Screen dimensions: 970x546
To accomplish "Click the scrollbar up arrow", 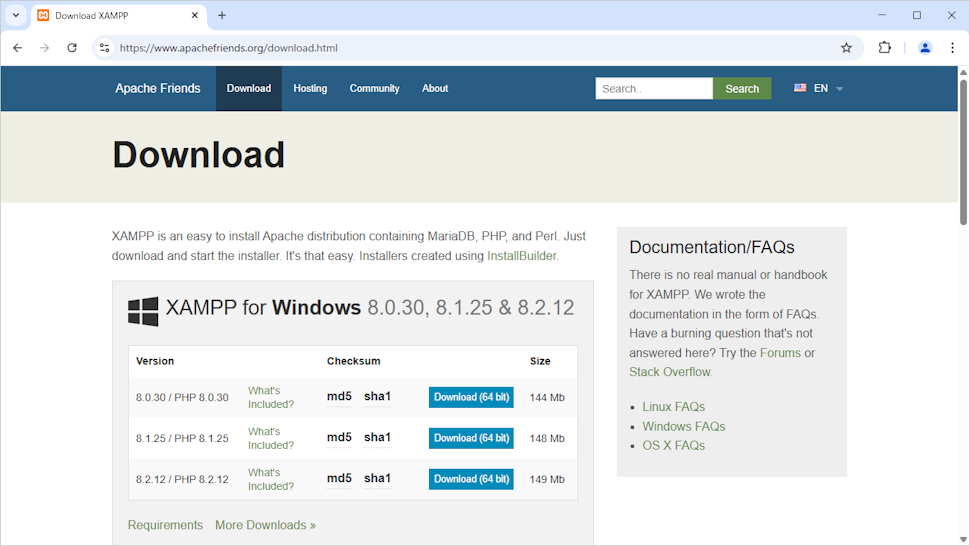I will click(963, 72).
